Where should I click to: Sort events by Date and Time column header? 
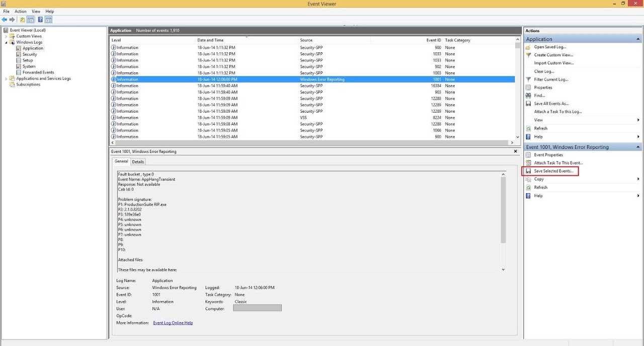pyautogui.click(x=247, y=40)
